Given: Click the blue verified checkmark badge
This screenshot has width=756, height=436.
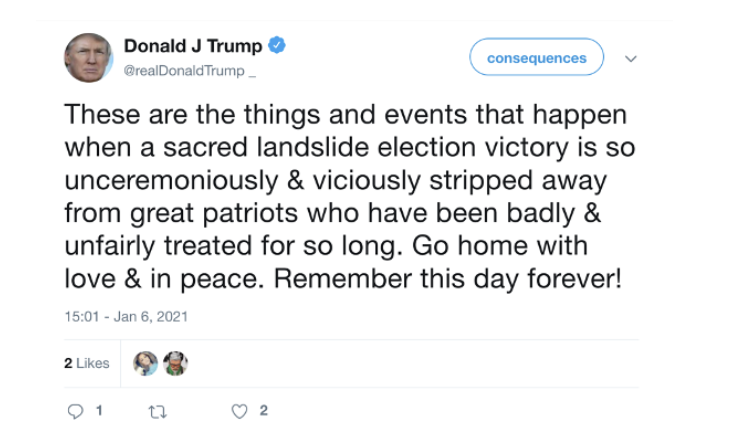Looking at the screenshot, I should 277,46.
